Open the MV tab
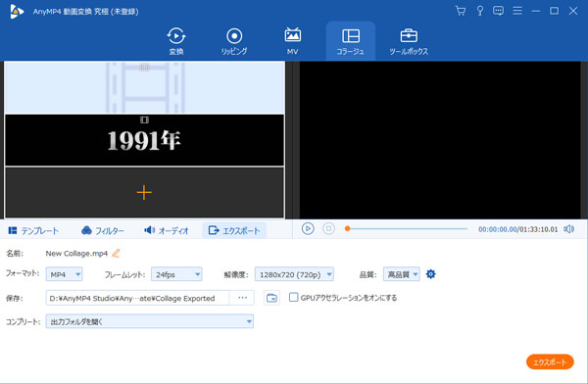Screen dimensions: 588x384 point(292,41)
